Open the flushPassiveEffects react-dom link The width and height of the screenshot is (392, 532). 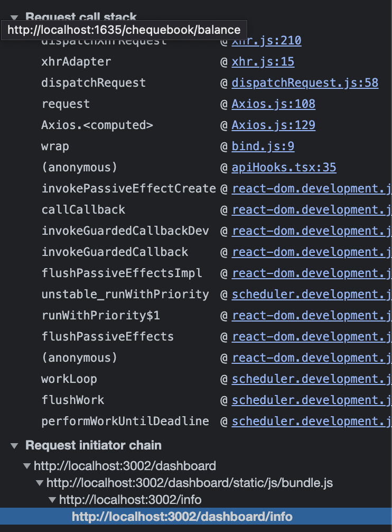[x=312, y=336]
